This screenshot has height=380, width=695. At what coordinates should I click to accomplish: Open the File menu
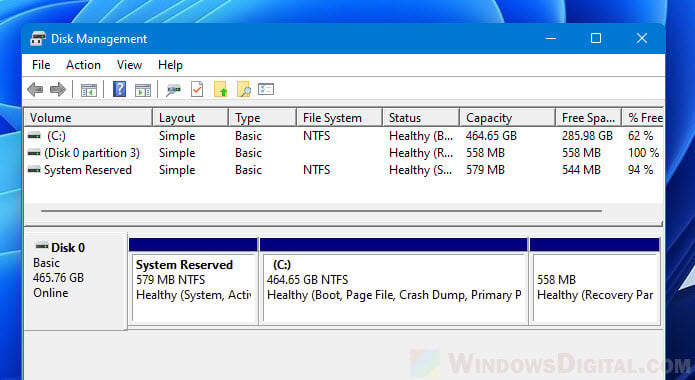tap(41, 65)
